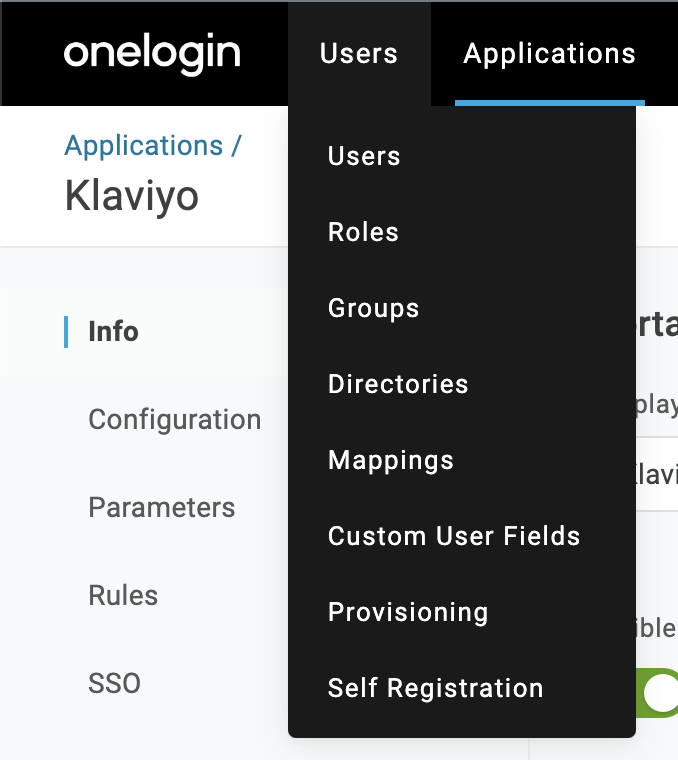Go to the Parameters sidebar tab
678x760 pixels.
click(x=161, y=508)
